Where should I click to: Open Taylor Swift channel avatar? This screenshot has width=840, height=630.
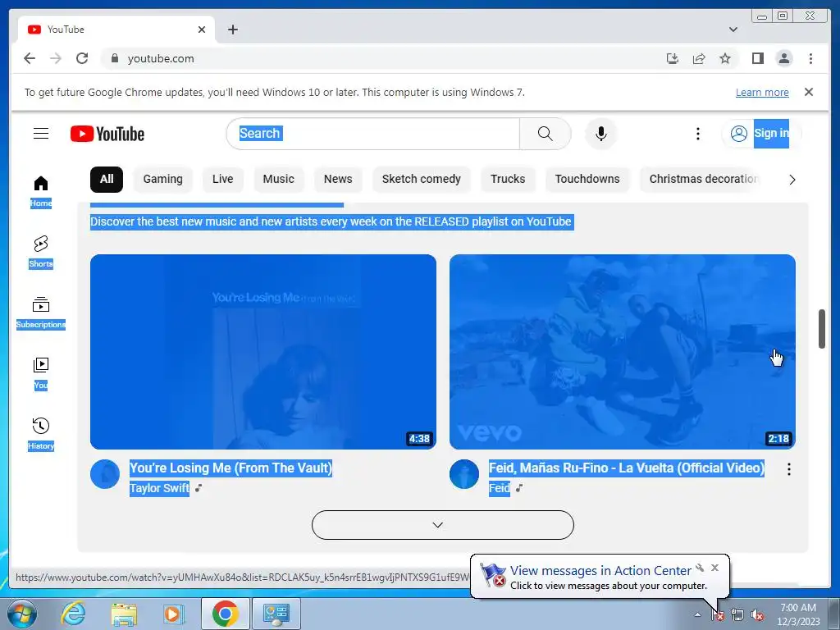[x=105, y=474]
